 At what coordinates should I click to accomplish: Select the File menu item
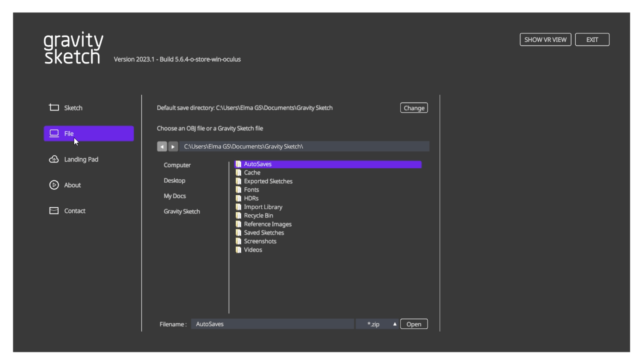click(89, 133)
